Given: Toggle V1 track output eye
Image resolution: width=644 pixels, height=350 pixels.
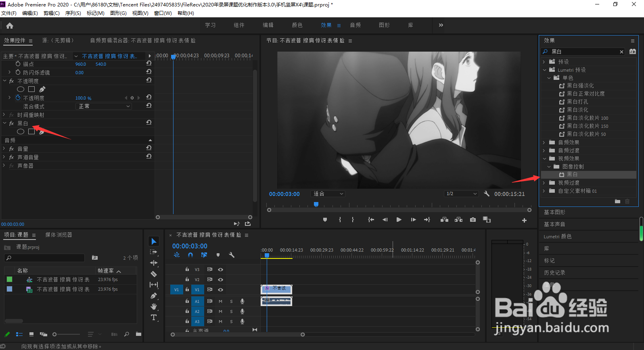Looking at the screenshot, I should coord(220,290).
